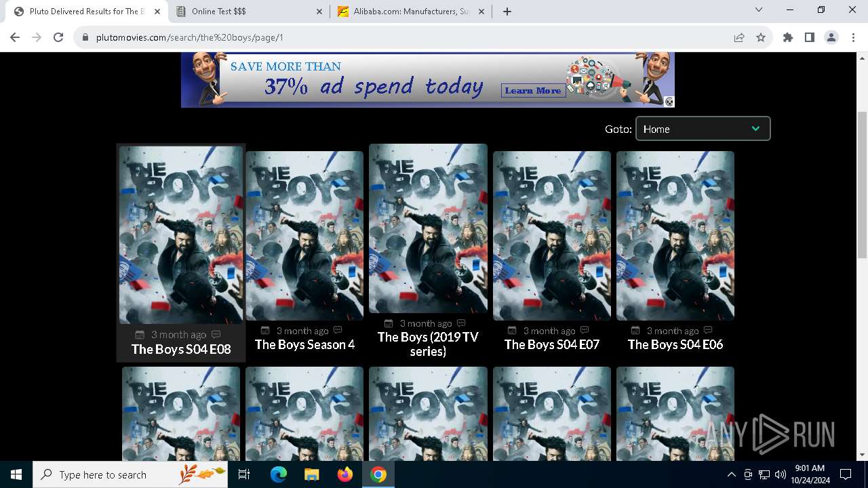Screen dimensions: 868x488
Task: Open the Goto dropdown showing Home
Action: pos(703,129)
